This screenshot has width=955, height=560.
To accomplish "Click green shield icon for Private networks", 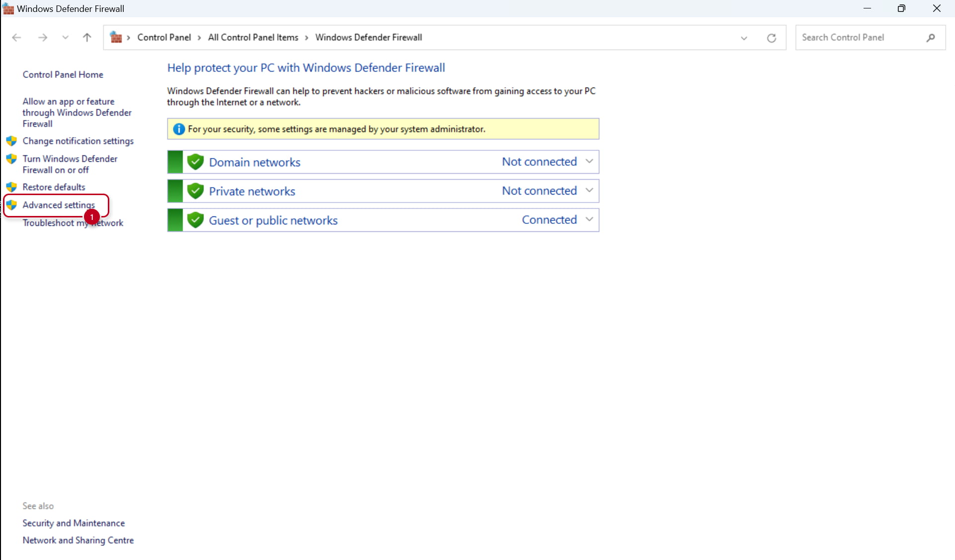I will [x=196, y=191].
